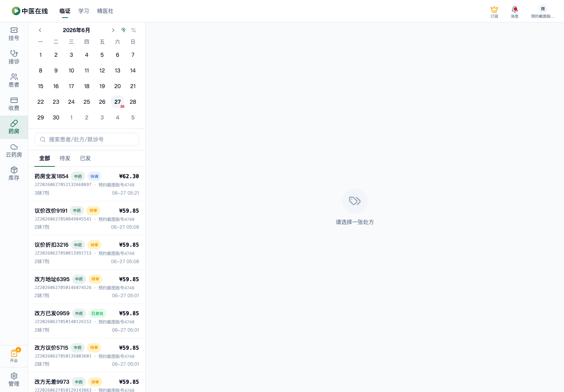This screenshot has width=564, height=392.
Task: Focus the 搜索患者/处方/就诊号 search field
Action: click(87, 139)
